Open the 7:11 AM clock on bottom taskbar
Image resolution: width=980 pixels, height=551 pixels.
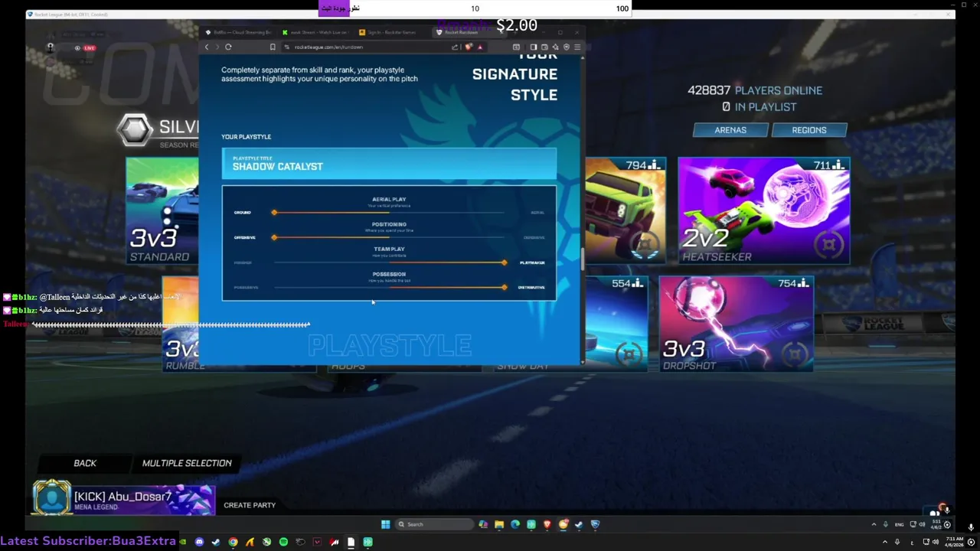pos(954,542)
